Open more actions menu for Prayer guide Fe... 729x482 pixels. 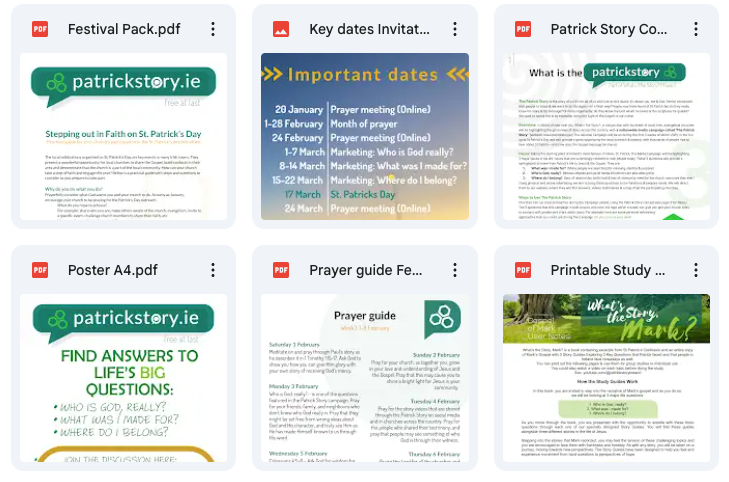point(455,270)
